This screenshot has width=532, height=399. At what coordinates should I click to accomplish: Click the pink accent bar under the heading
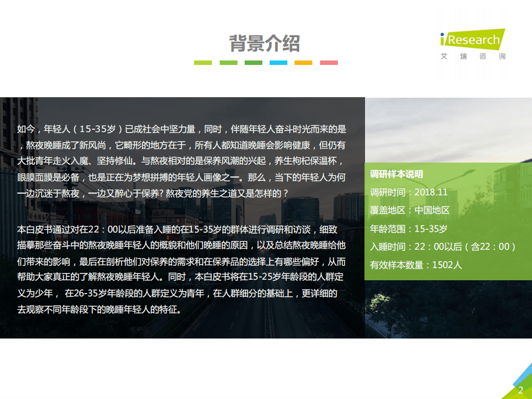coord(329,63)
